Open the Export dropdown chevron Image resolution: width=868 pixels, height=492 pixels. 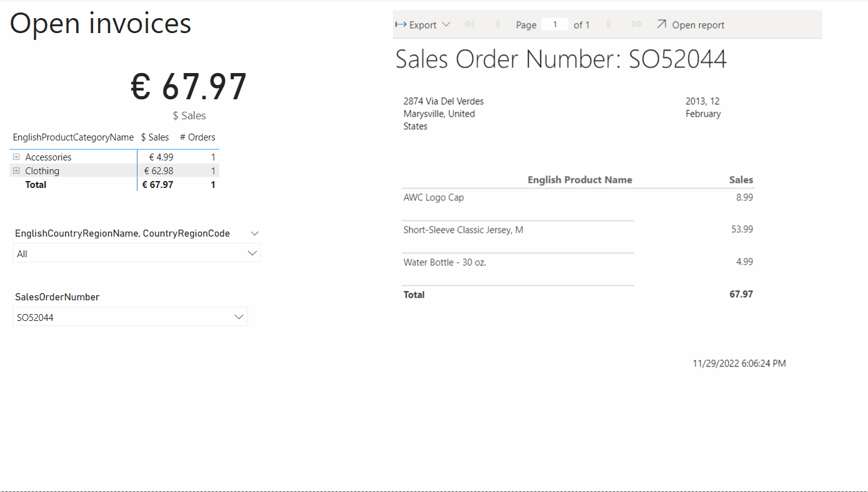(x=446, y=25)
